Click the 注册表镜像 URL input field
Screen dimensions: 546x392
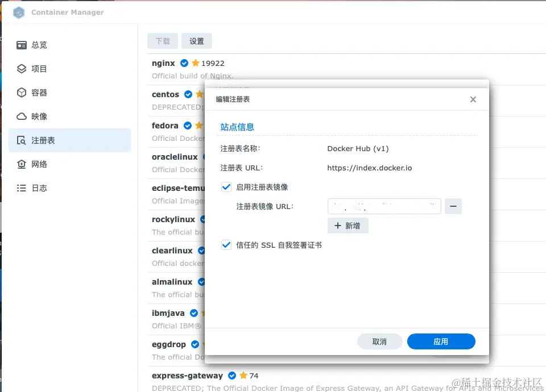(x=384, y=206)
